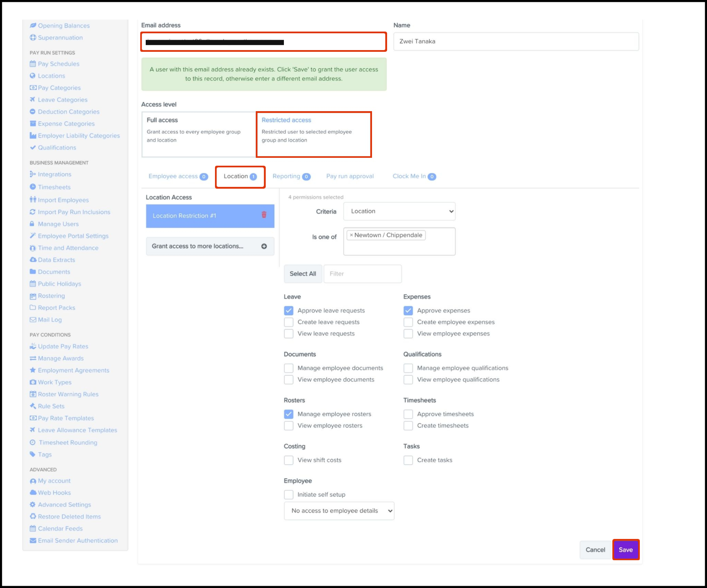Viewport: 707px width, 588px height.
Task: Click the Manage Users lock icon
Action: [32, 224]
